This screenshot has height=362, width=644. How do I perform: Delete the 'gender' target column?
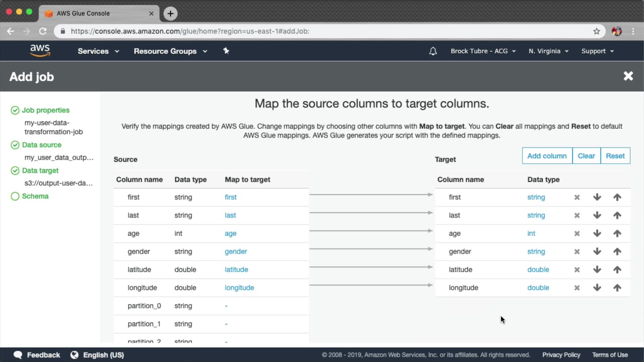pyautogui.click(x=577, y=252)
